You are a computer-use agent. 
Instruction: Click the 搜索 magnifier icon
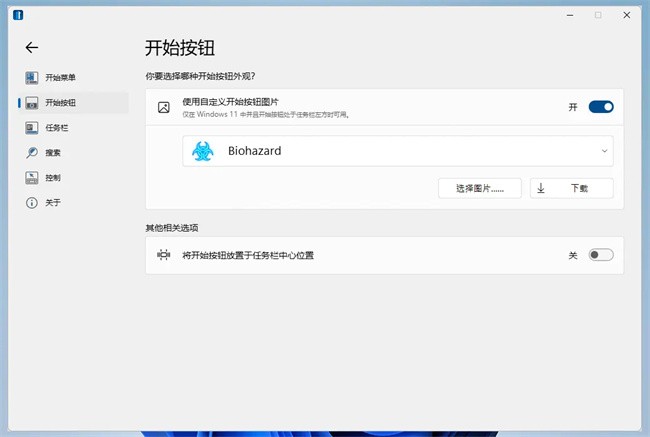click(x=32, y=153)
